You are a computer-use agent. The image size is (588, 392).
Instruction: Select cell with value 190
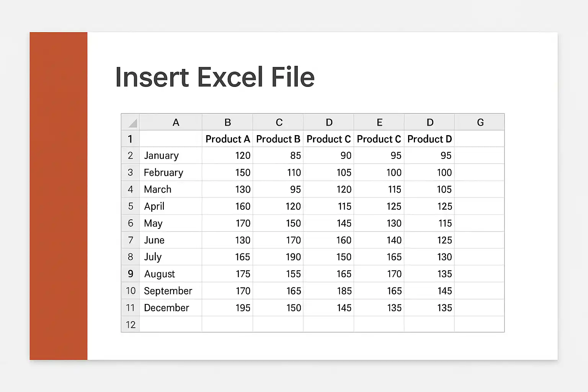(x=278, y=257)
